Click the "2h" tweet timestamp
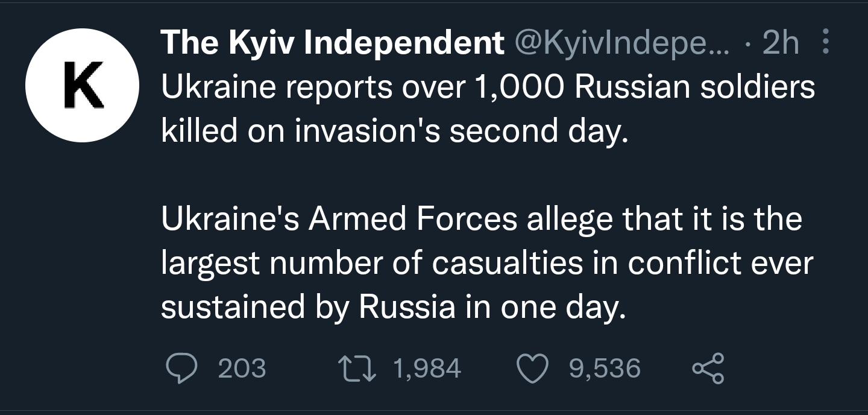Screen dimensions: 868x415 tap(780, 43)
